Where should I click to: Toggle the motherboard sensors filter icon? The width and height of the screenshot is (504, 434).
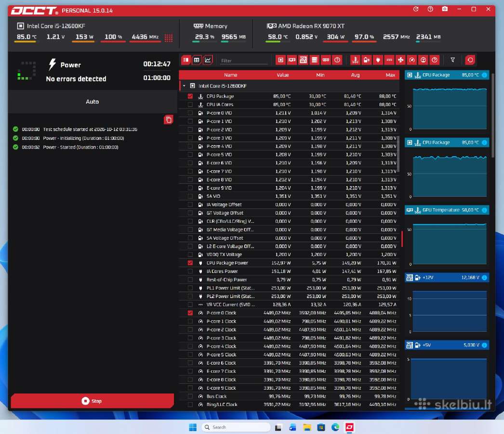(303, 60)
